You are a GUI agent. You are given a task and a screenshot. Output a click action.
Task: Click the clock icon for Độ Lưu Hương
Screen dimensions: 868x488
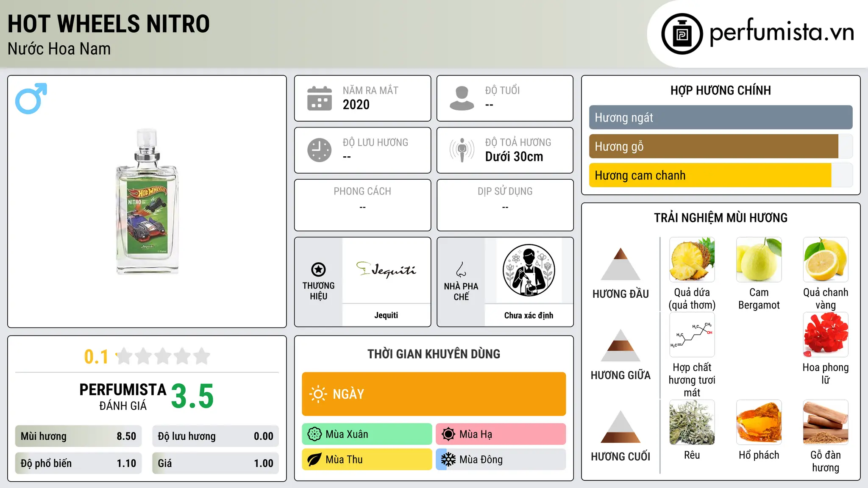point(319,150)
